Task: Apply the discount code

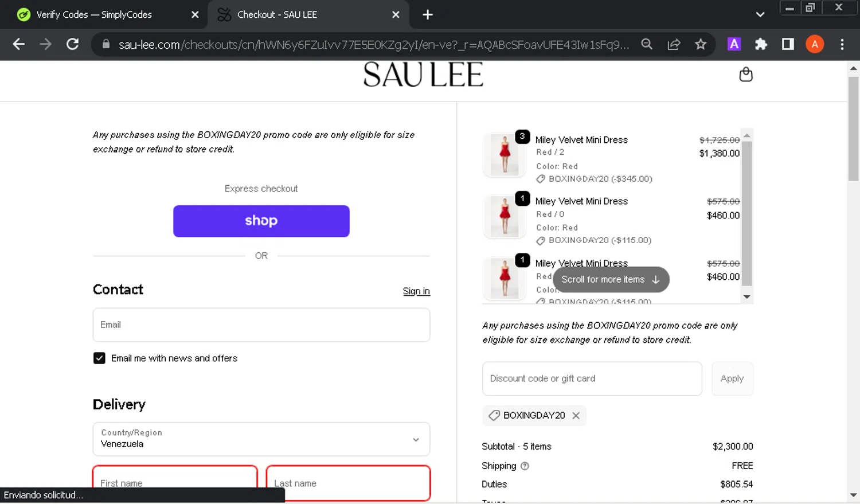Action: 732,378
